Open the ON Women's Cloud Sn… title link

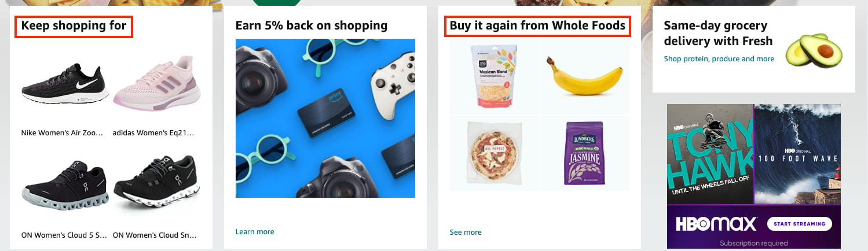[x=155, y=235]
